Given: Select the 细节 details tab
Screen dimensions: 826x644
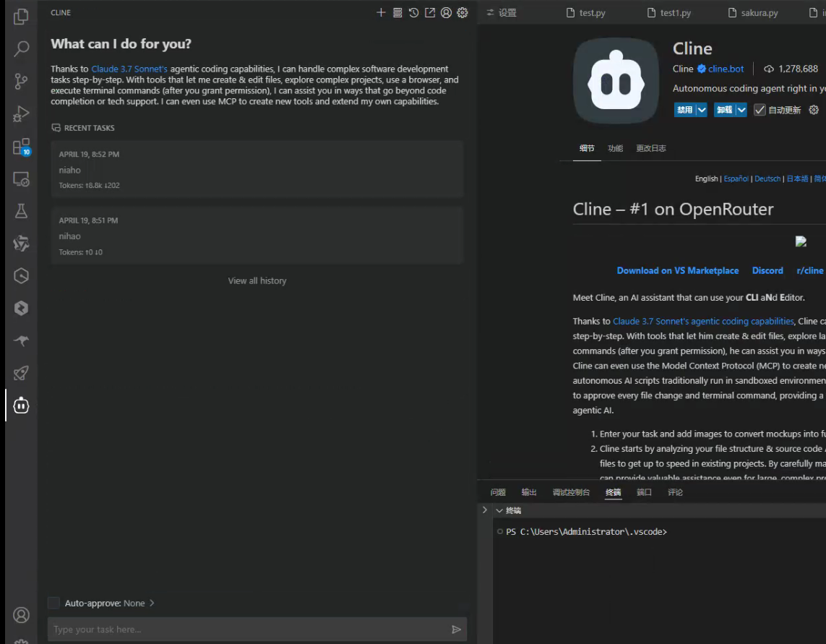Looking at the screenshot, I should (587, 148).
